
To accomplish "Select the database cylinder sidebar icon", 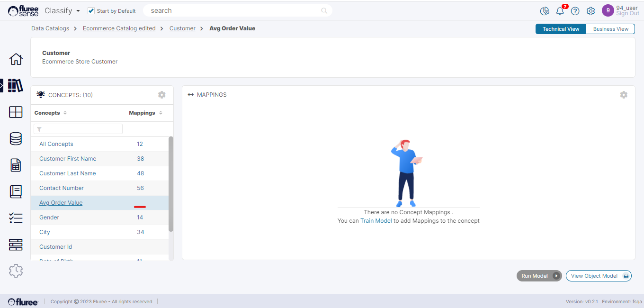I will 16,139.
